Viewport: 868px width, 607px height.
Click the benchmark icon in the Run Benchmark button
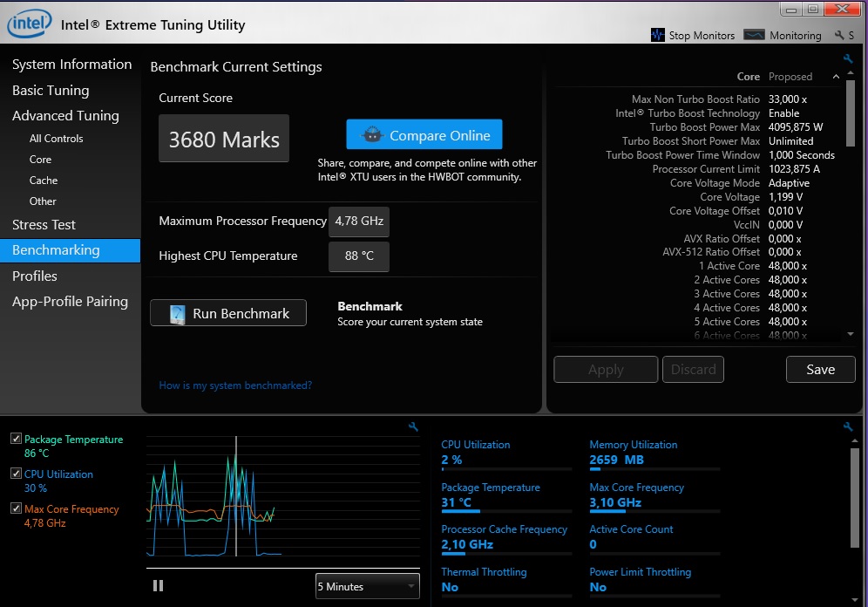click(177, 314)
